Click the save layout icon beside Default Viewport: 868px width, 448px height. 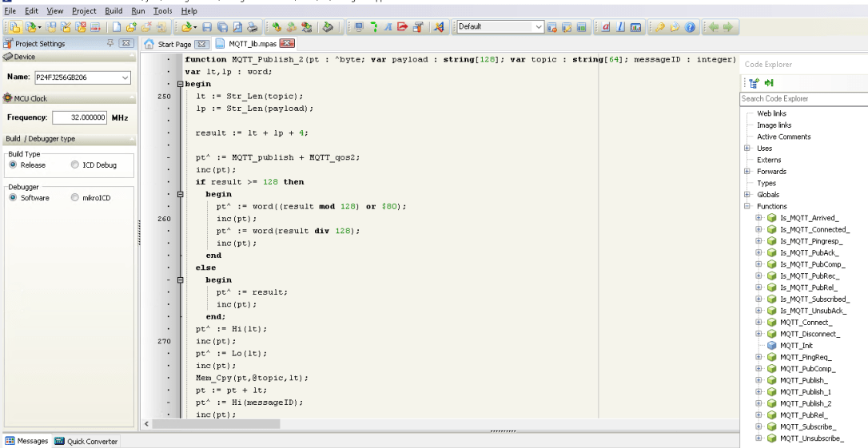[567, 26]
